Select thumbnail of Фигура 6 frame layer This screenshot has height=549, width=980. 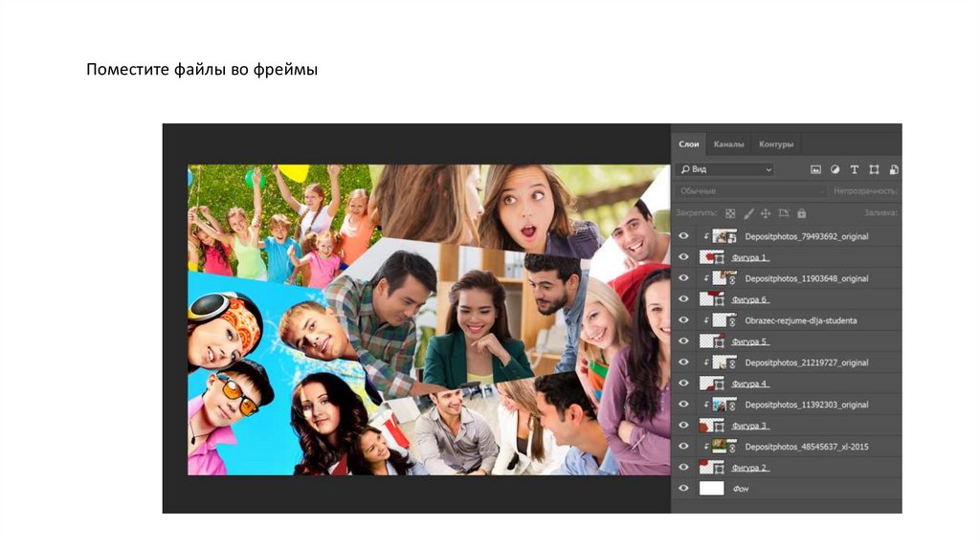[711, 299]
